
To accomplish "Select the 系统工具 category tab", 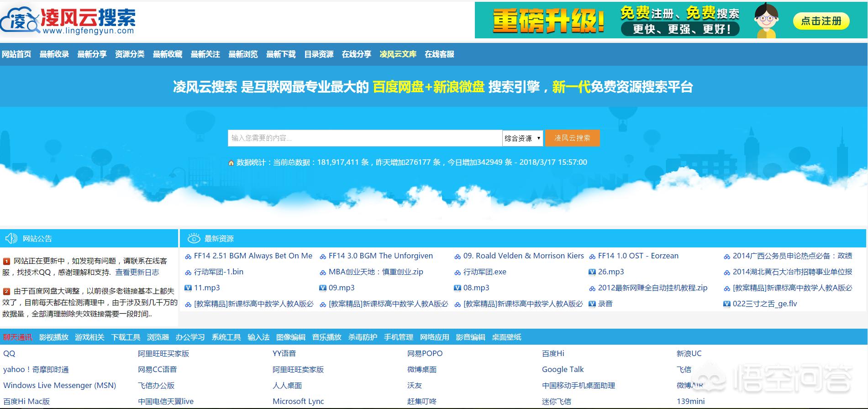I will [226, 337].
